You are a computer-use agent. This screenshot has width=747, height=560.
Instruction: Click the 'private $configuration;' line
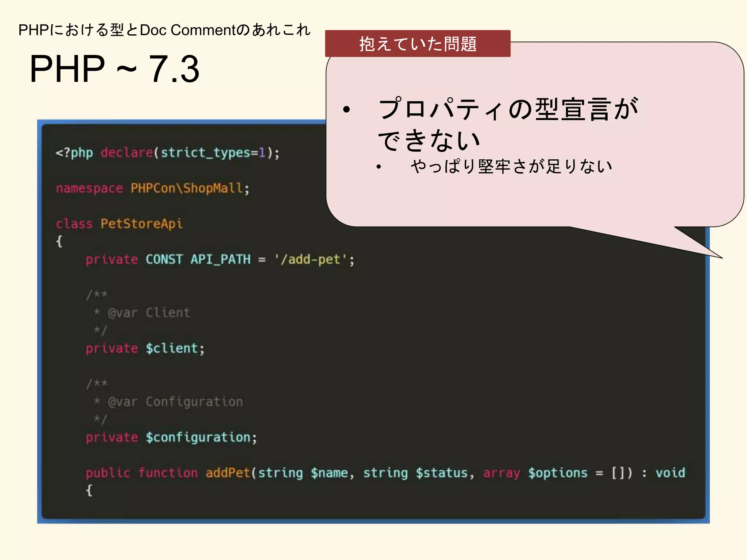click(171, 437)
